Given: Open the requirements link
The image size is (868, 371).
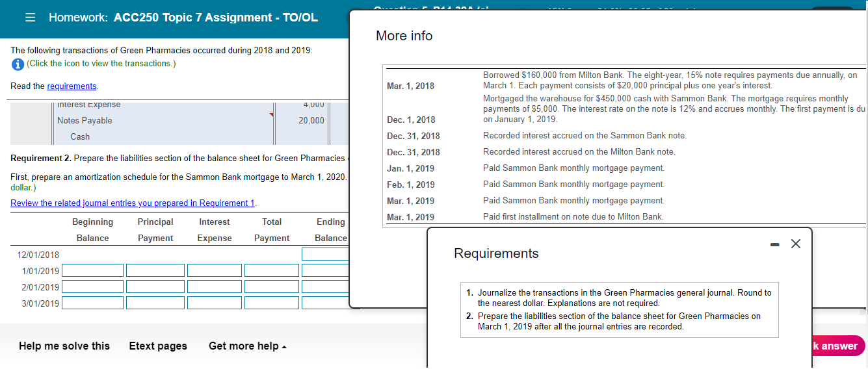Looking at the screenshot, I should [x=72, y=86].
